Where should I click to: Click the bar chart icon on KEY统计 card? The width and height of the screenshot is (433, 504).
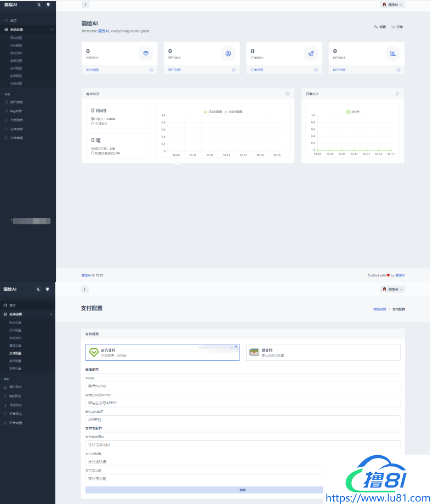393,53
